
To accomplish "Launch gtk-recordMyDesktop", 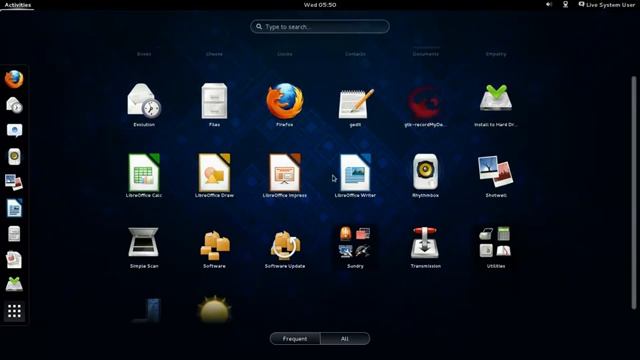I will click(x=425, y=104).
